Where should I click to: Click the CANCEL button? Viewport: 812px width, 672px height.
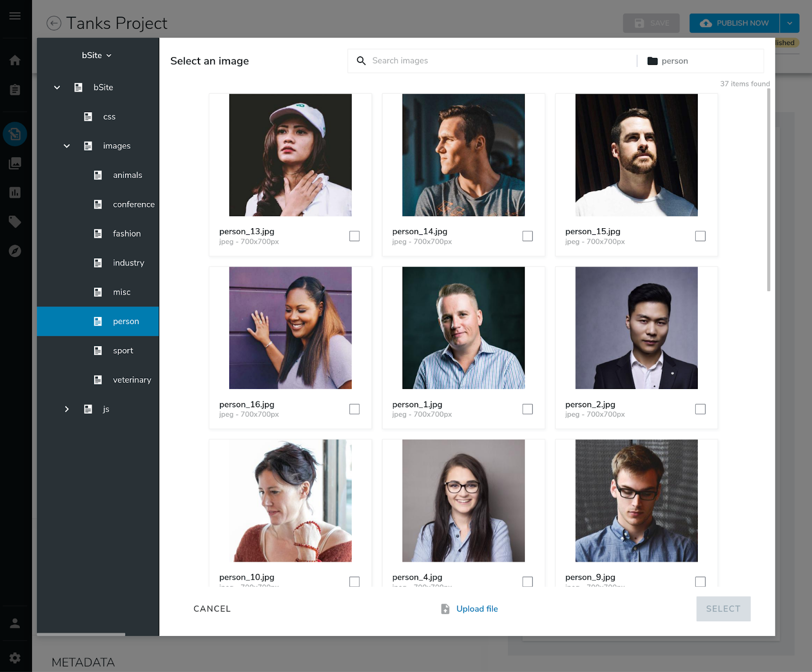(212, 609)
